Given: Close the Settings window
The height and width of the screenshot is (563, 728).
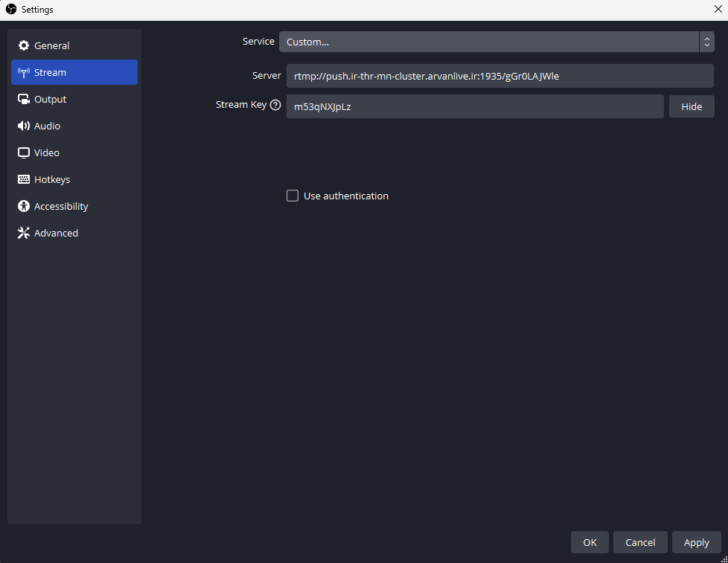Looking at the screenshot, I should (717, 10).
